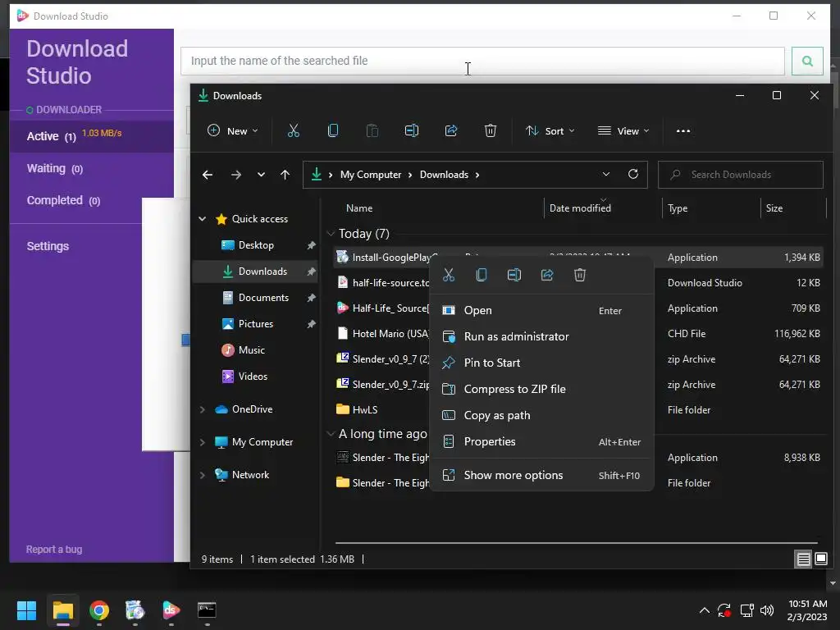This screenshot has width=840, height=630.
Task: Choose Properties in context menu
Action: tap(541, 441)
